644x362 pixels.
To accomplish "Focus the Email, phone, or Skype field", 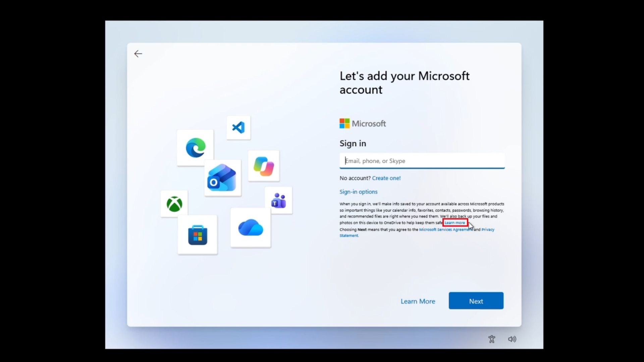I will [x=422, y=161].
